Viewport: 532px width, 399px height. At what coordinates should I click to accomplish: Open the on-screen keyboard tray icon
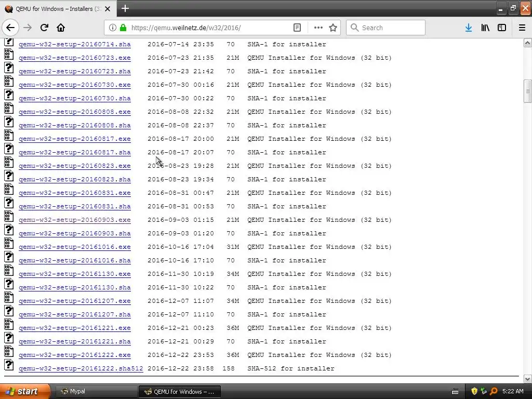point(455,392)
